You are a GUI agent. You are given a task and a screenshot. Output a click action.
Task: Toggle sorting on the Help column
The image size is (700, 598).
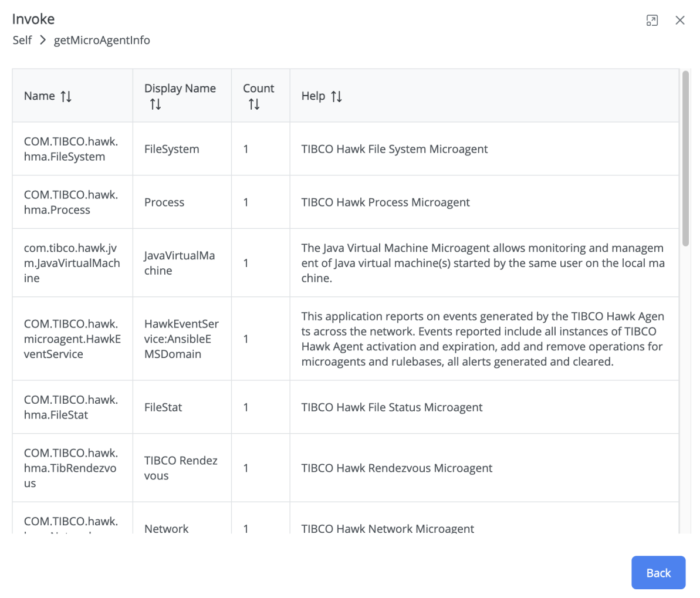(x=336, y=96)
